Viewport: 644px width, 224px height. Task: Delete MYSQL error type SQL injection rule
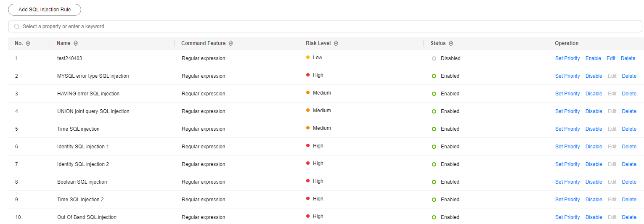(x=629, y=76)
